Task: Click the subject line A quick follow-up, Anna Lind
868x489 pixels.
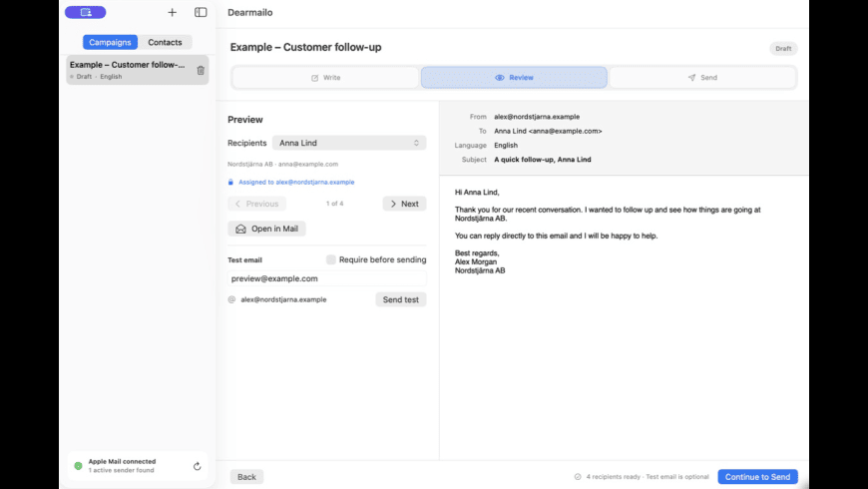Action: point(543,160)
